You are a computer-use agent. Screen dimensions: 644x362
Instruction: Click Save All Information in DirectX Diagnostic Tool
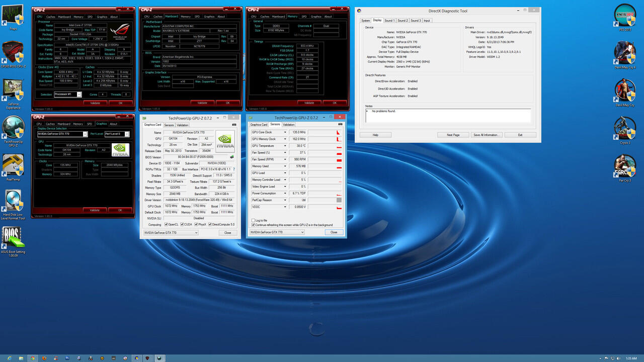(487, 135)
